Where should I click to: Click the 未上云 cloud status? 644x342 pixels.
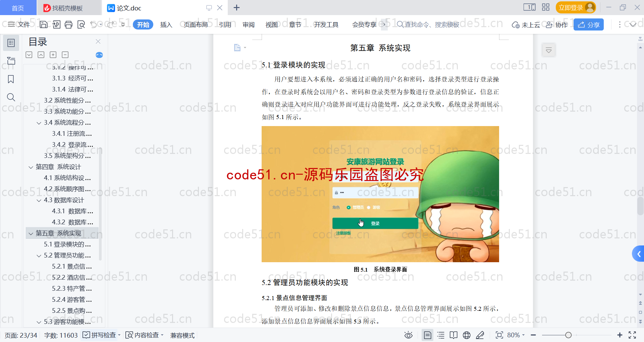click(x=526, y=24)
